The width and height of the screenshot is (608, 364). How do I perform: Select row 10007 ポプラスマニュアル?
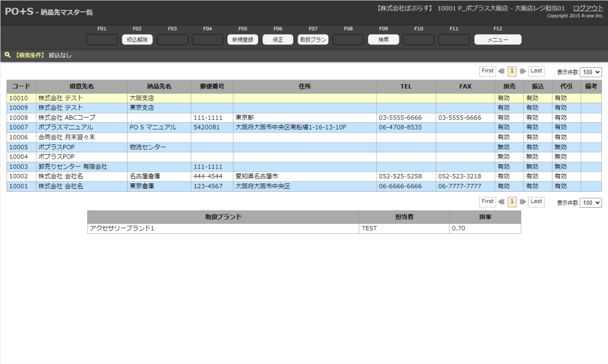pos(65,127)
